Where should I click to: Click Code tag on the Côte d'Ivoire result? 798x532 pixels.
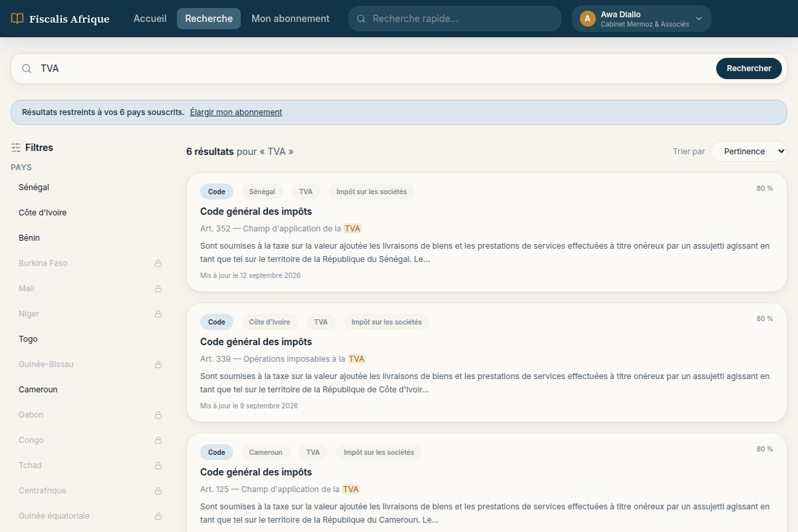click(217, 322)
